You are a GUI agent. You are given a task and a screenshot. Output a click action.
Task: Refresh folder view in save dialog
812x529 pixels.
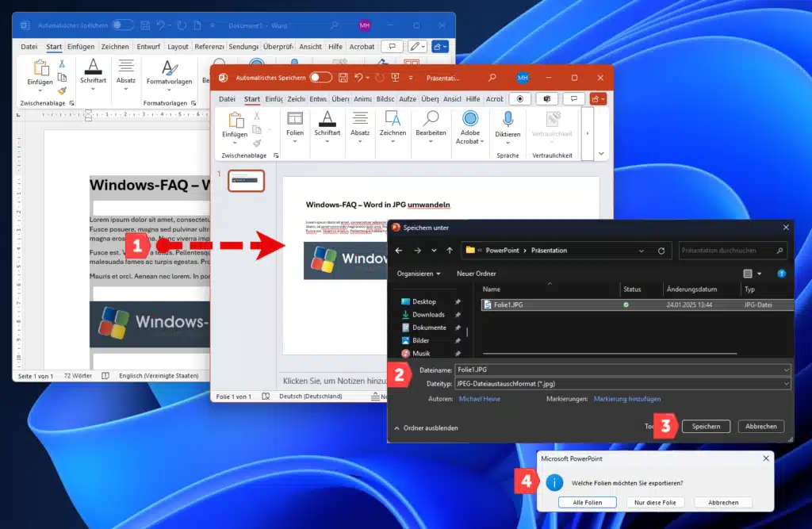click(661, 251)
